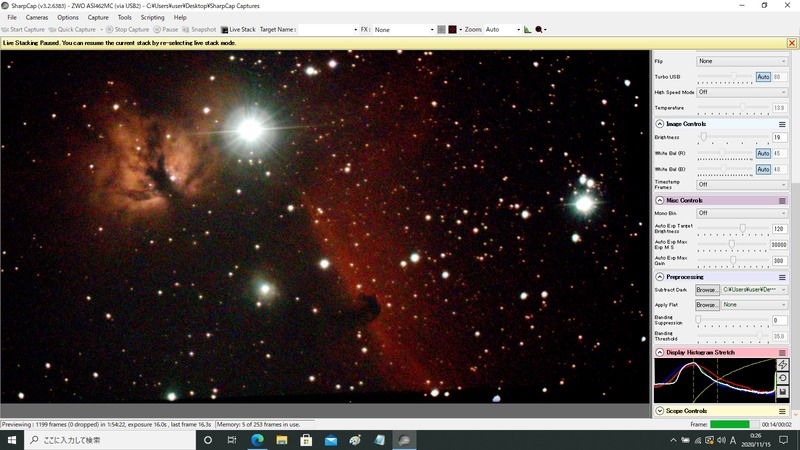
Task: Click the Banding Suppression value field
Action: 779,320
